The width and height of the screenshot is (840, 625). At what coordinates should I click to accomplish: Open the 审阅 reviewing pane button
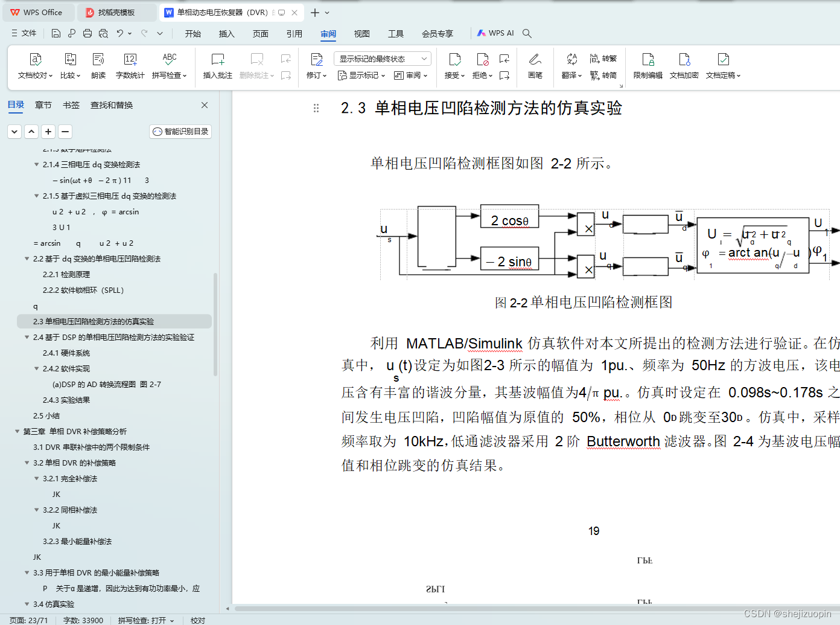411,75
